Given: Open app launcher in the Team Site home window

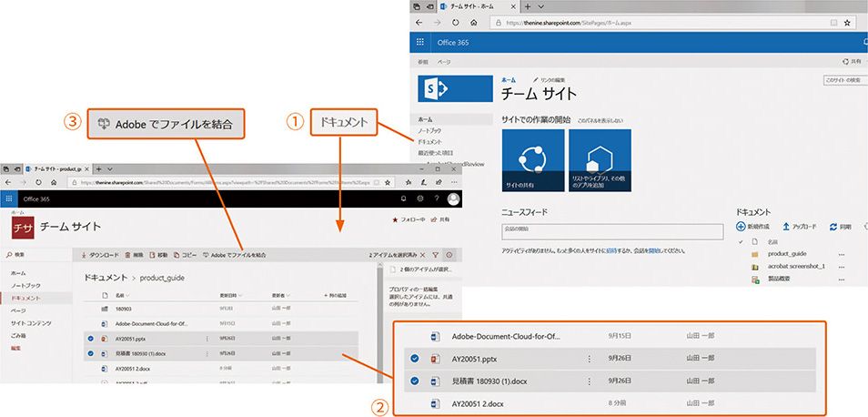Looking at the screenshot, I should 420,42.
